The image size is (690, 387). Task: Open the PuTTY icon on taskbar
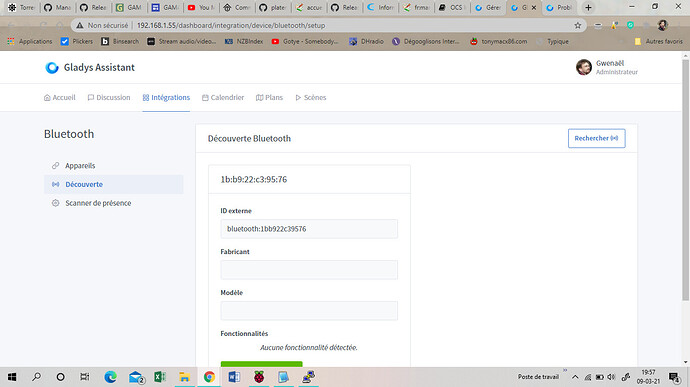[x=308, y=377]
